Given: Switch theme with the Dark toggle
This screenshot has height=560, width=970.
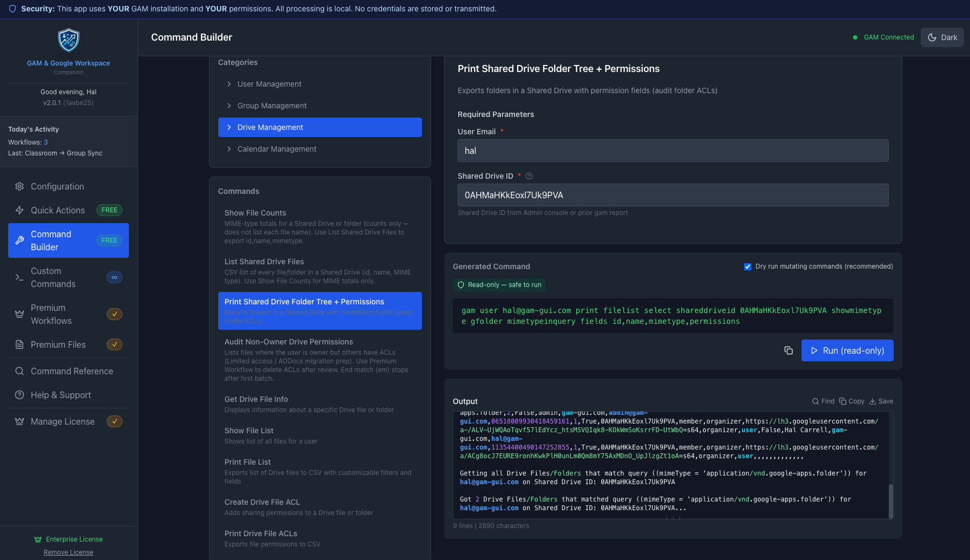Looking at the screenshot, I should click(x=942, y=37).
